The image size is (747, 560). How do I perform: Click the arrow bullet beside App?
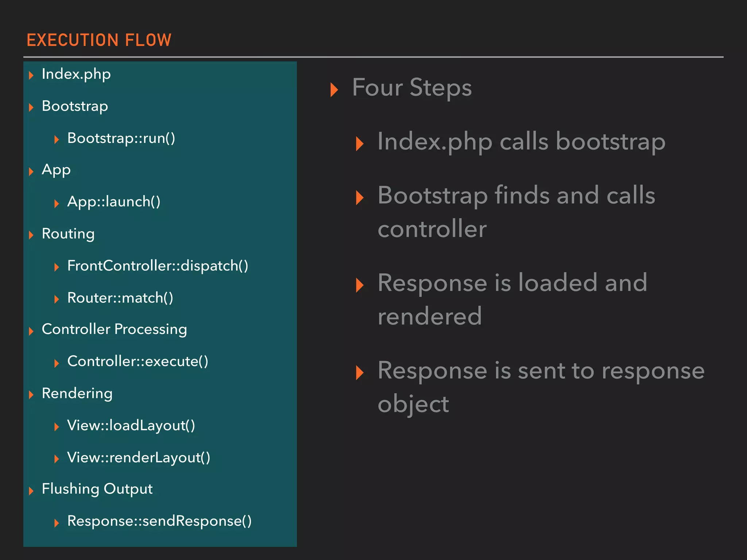tap(31, 171)
